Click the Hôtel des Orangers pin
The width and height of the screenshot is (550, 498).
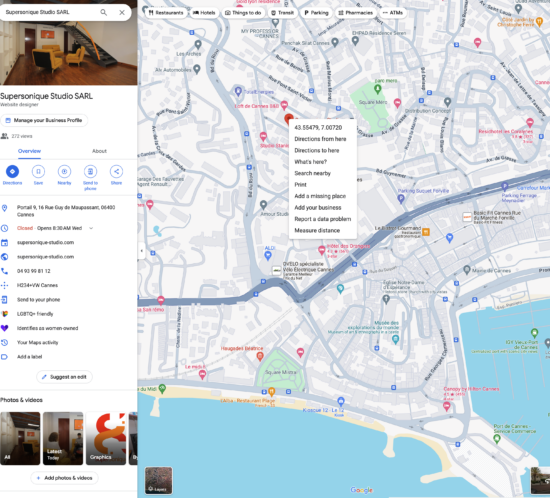[321, 250]
